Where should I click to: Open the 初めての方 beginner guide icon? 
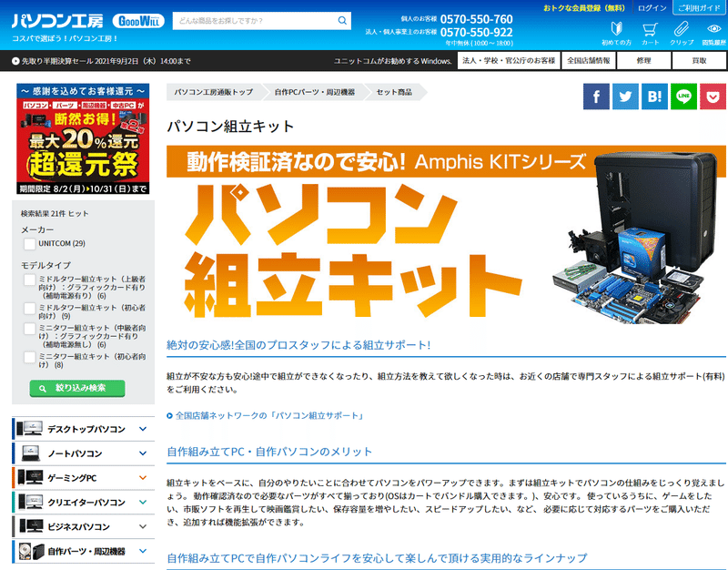[x=616, y=29]
